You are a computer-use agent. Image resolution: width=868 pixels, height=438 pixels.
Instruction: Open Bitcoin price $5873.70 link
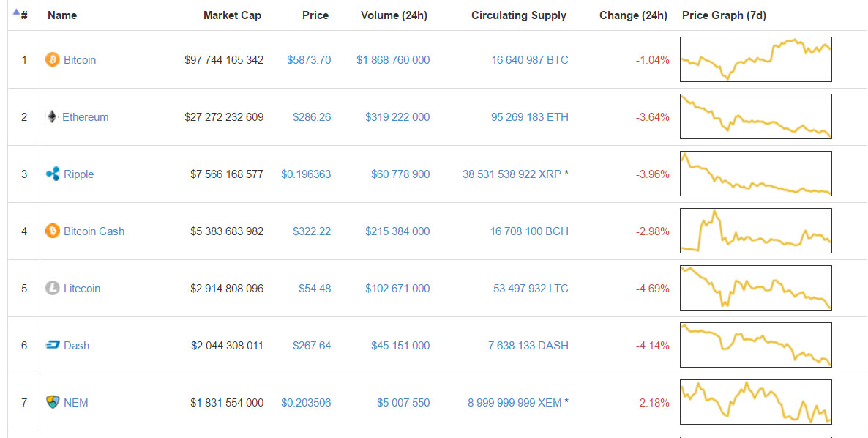(x=309, y=60)
